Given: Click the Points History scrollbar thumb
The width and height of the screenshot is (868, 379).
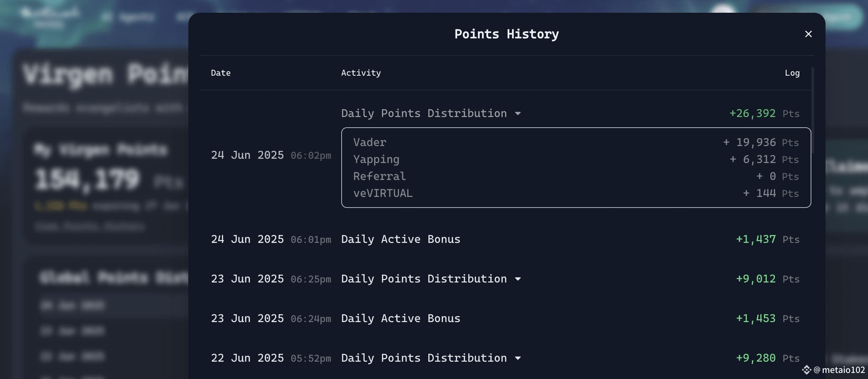Looking at the screenshot, I should click(813, 110).
